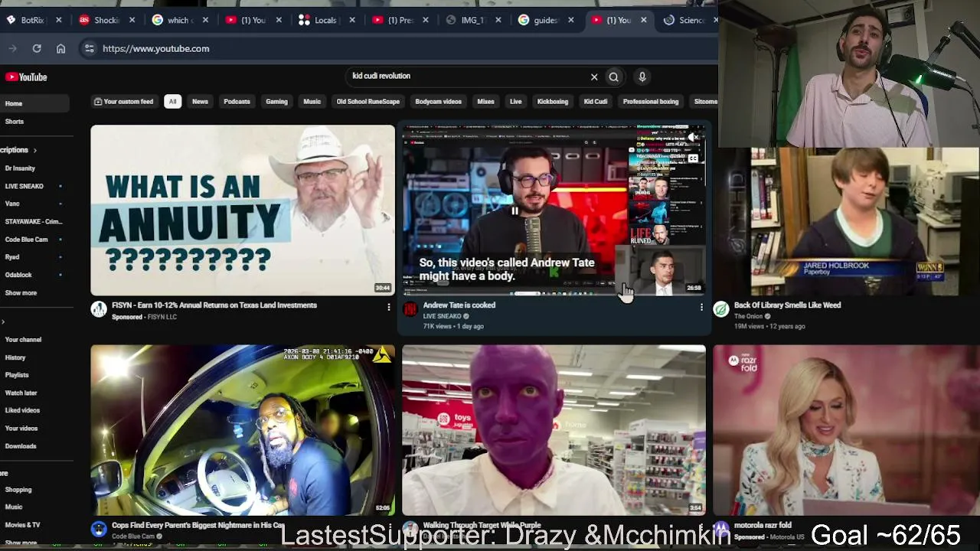This screenshot has width=980, height=551.
Task: Close the guides browser tab
Action: 571,20
